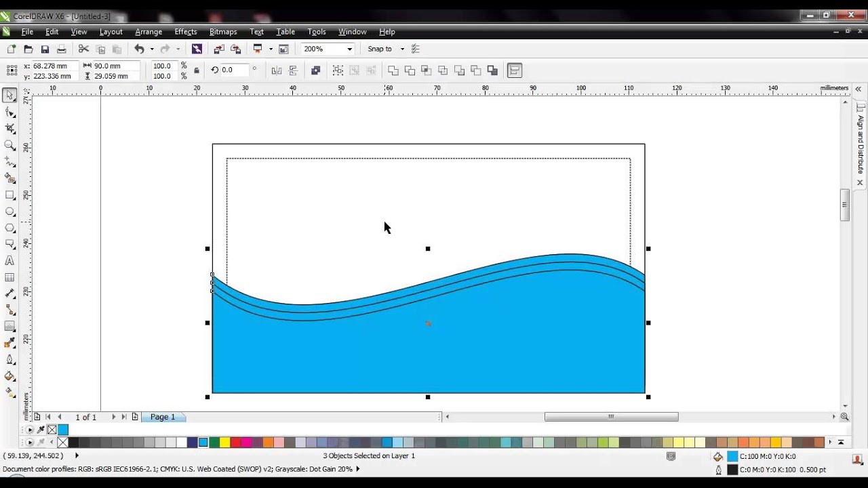Image resolution: width=868 pixels, height=488 pixels.
Task: Select the Polygon tool
Action: pos(9,228)
